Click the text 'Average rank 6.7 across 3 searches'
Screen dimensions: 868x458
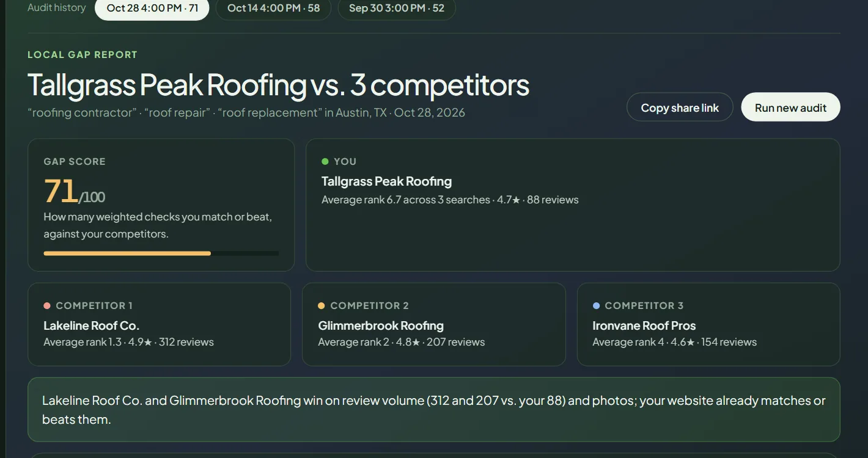pos(406,200)
